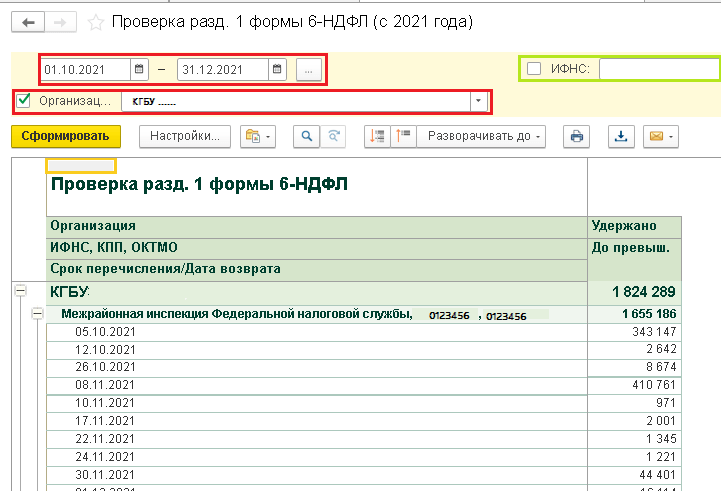Open the Организация dropdown list
721x491 pixels.
[478, 101]
